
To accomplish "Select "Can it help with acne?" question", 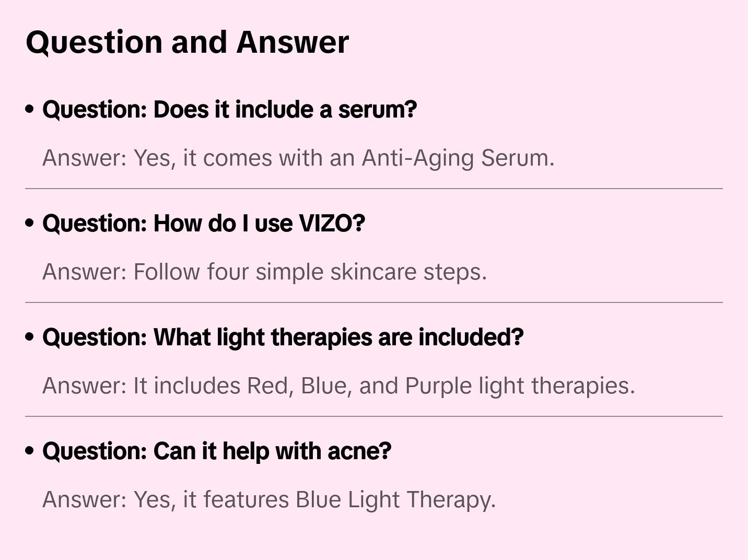I will coord(216,451).
